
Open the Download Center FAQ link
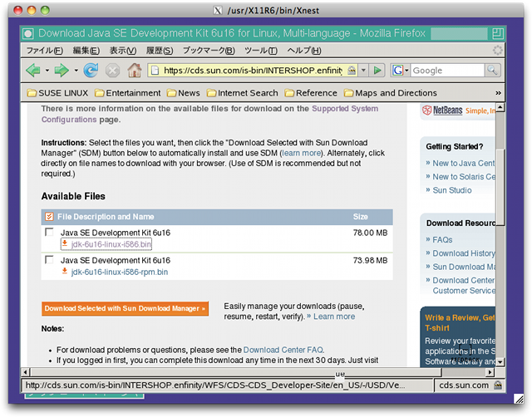(283, 350)
